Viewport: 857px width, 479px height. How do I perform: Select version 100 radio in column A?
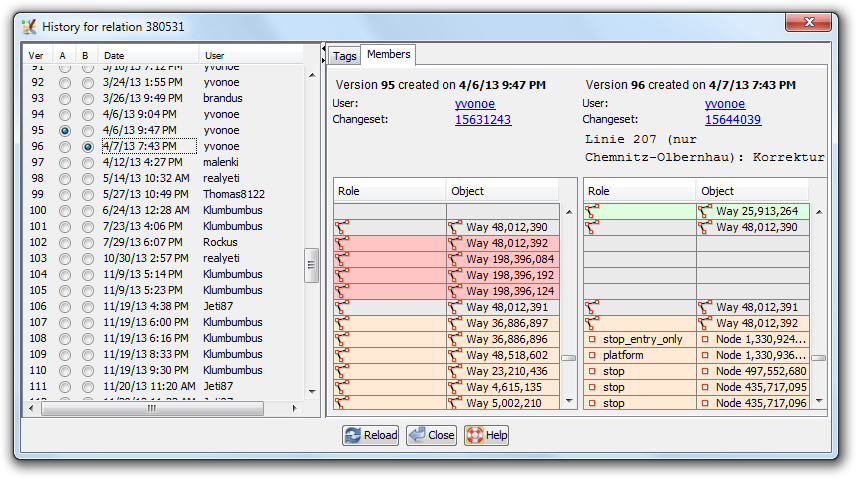coord(64,211)
